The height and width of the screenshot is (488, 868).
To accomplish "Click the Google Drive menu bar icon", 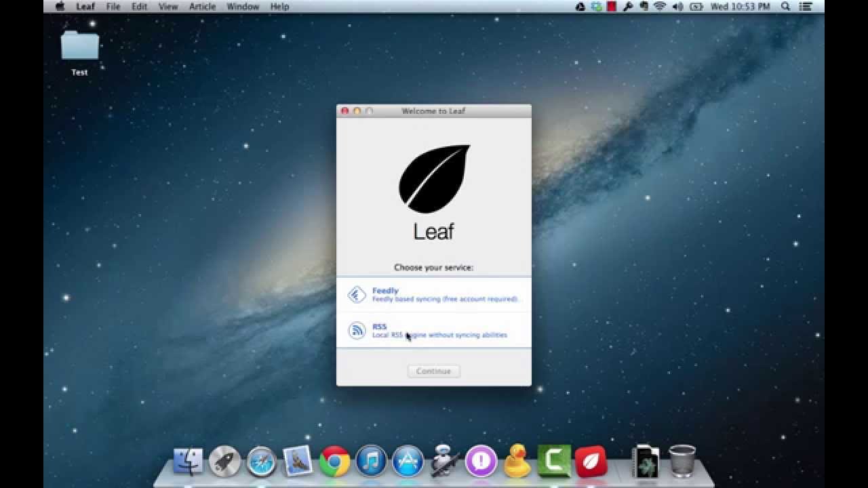I will (x=580, y=7).
